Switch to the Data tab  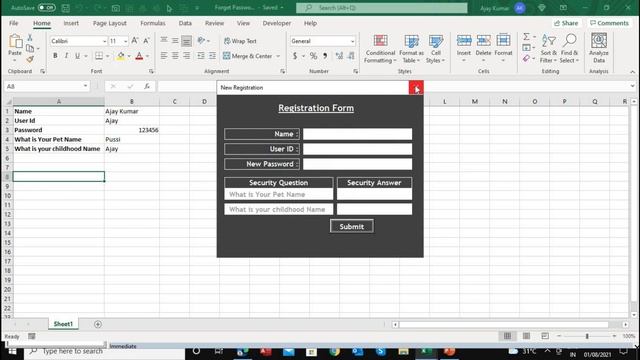185,23
